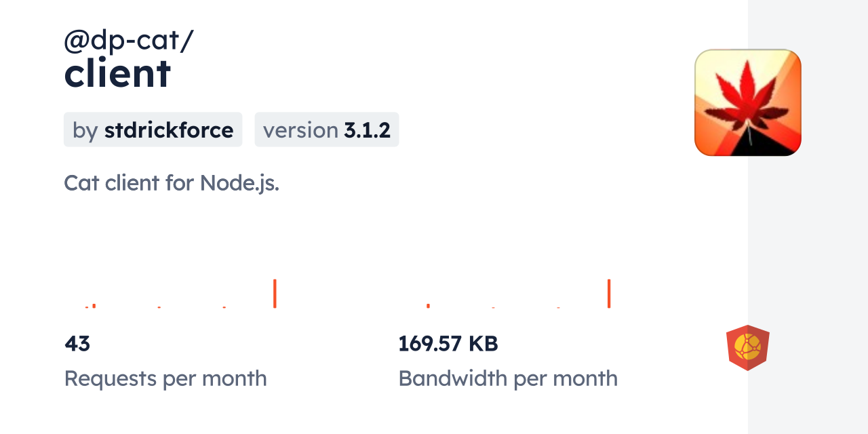Click the version 3.1.2 badge
Screen dimensions: 868x434
point(326,130)
